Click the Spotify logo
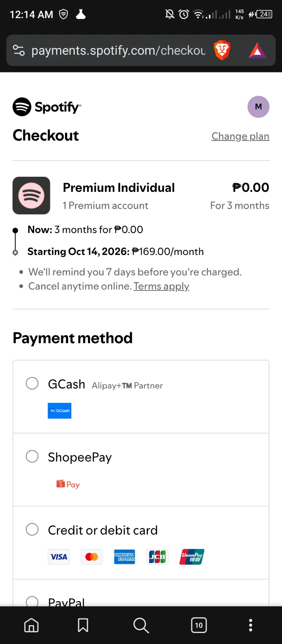This screenshot has height=644, width=282. 47,107
